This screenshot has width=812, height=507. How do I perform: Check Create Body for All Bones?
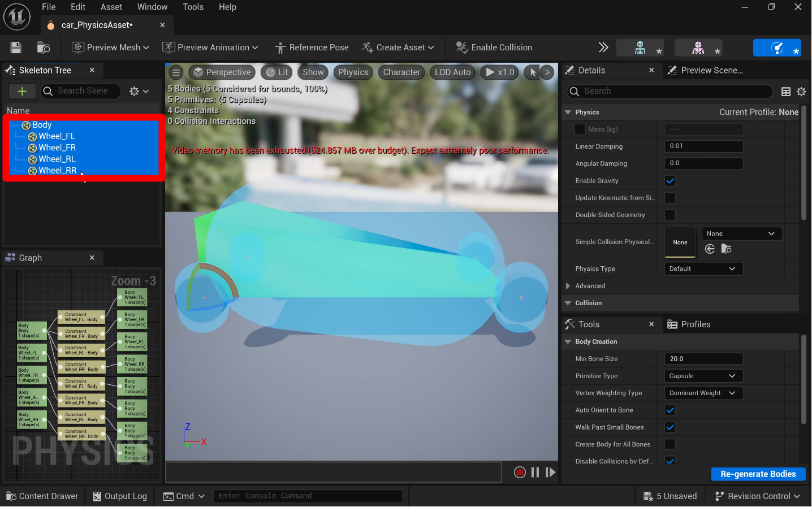670,444
